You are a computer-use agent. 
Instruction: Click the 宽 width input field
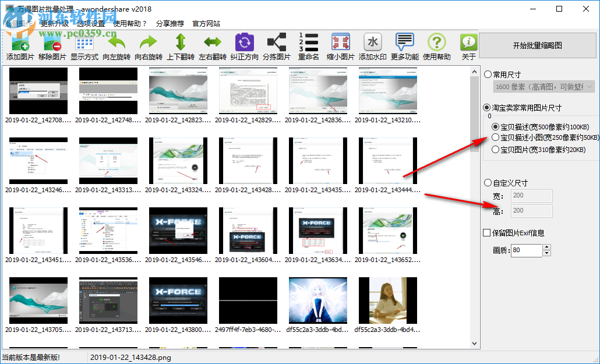[532, 196]
